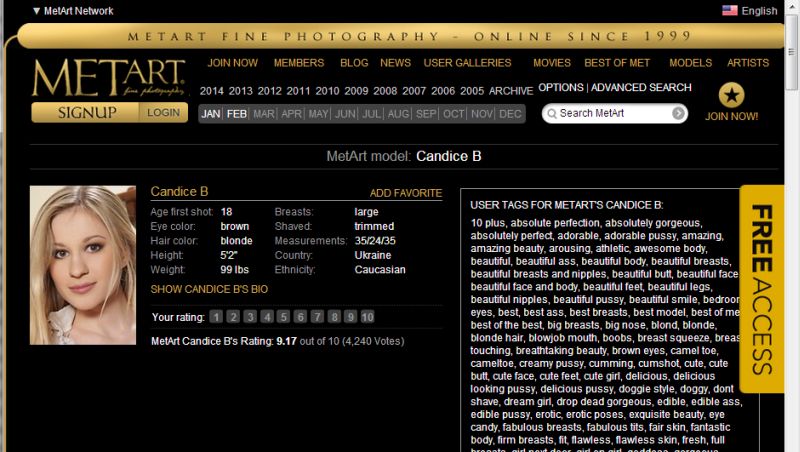Select the DEC month tab

[510, 114]
